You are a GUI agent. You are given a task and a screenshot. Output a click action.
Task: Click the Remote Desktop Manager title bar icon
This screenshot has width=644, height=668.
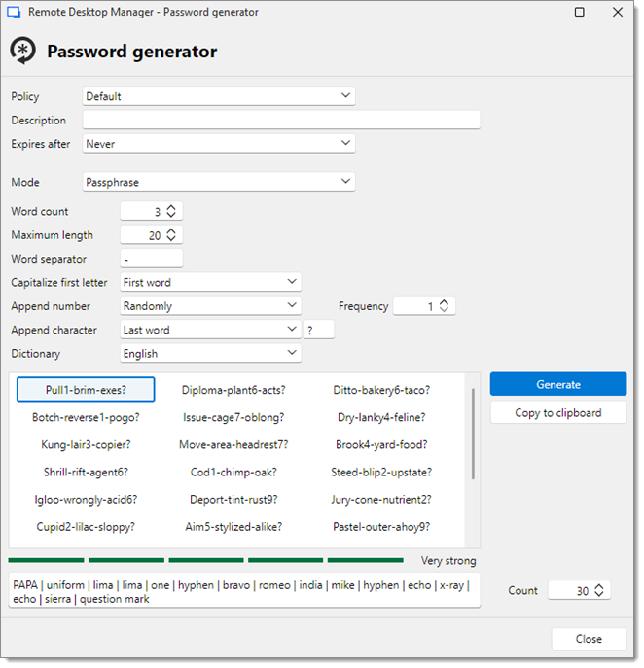click(x=14, y=12)
